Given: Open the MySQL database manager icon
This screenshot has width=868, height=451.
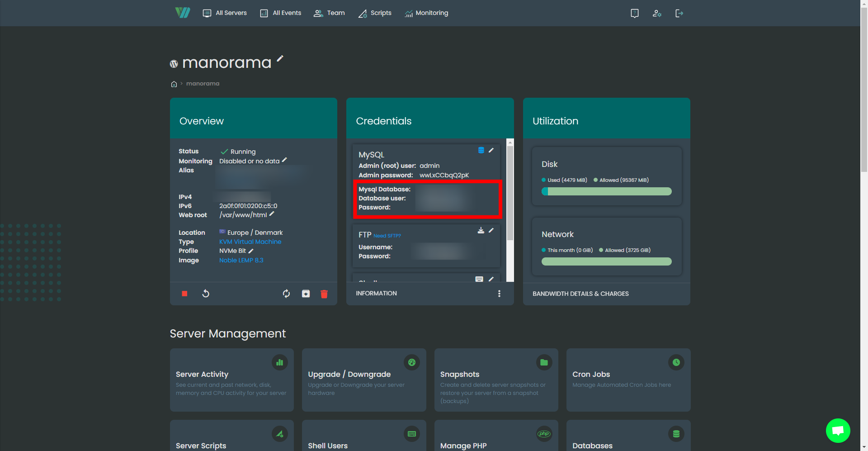Looking at the screenshot, I should (481, 150).
